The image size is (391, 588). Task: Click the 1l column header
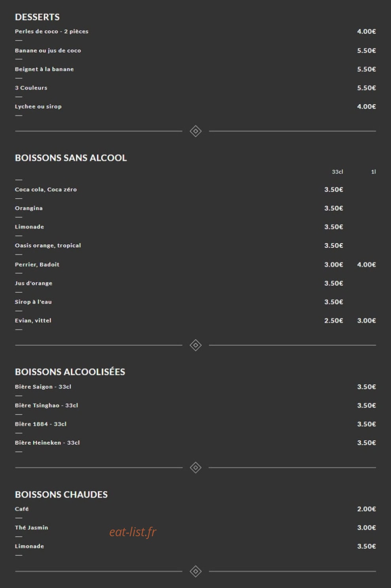point(373,172)
